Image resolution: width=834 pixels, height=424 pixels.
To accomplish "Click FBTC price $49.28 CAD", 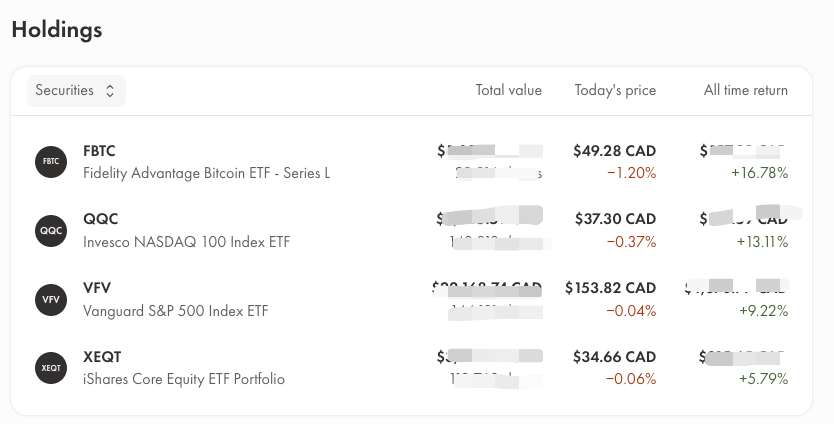I will point(614,151).
